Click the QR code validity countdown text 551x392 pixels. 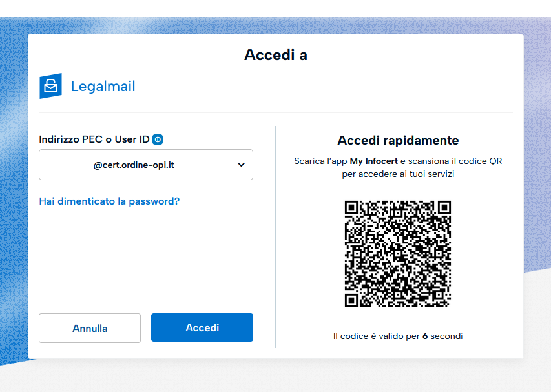coord(398,336)
